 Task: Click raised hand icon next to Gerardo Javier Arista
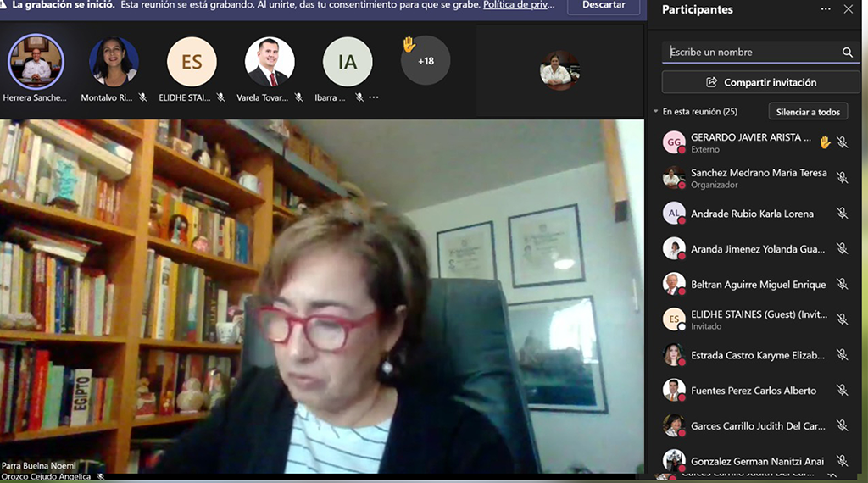[x=825, y=142]
